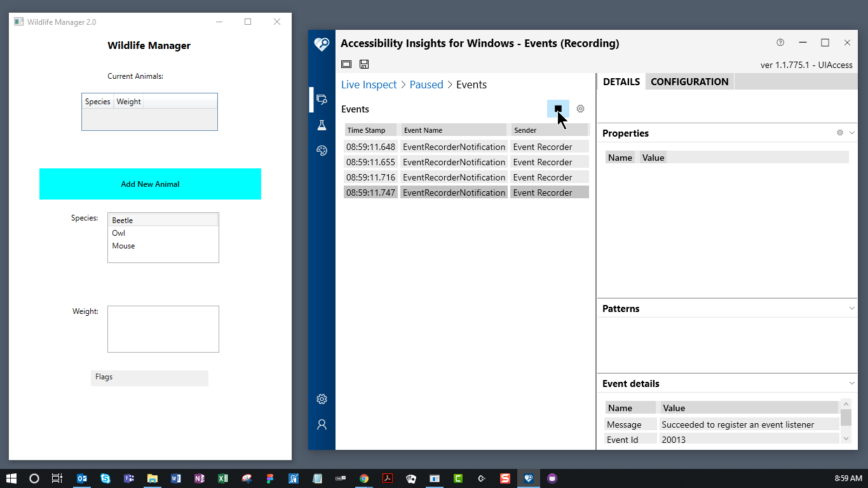Image resolution: width=868 pixels, height=488 pixels.
Task: Open File Explorer from the taskbar
Action: (x=153, y=478)
